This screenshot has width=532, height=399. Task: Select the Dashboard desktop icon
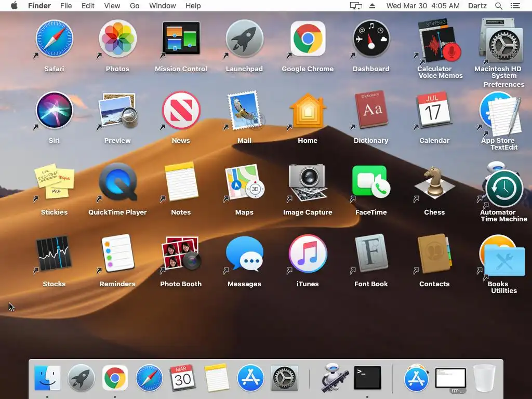point(371,38)
